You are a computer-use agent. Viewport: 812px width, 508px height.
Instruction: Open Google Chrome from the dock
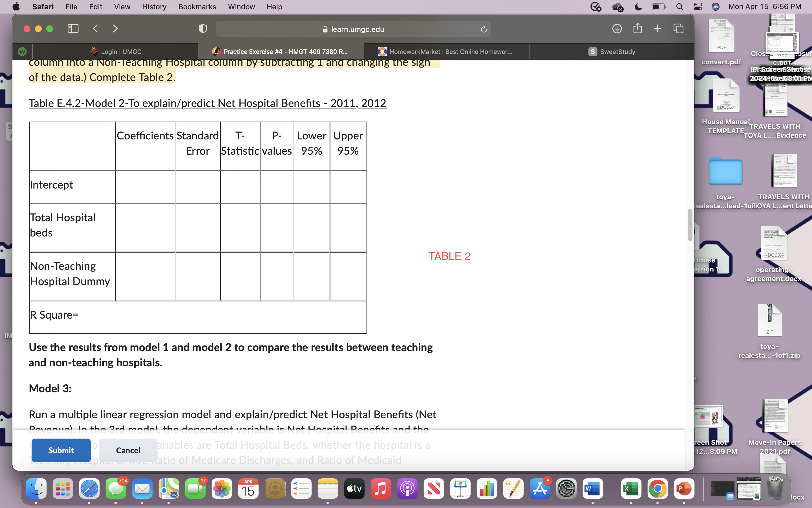coord(658,489)
